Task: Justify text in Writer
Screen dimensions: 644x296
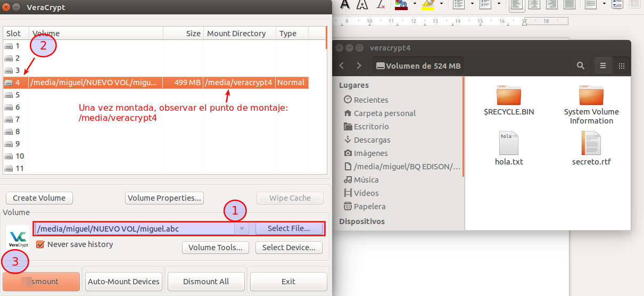Action: [x=569, y=4]
